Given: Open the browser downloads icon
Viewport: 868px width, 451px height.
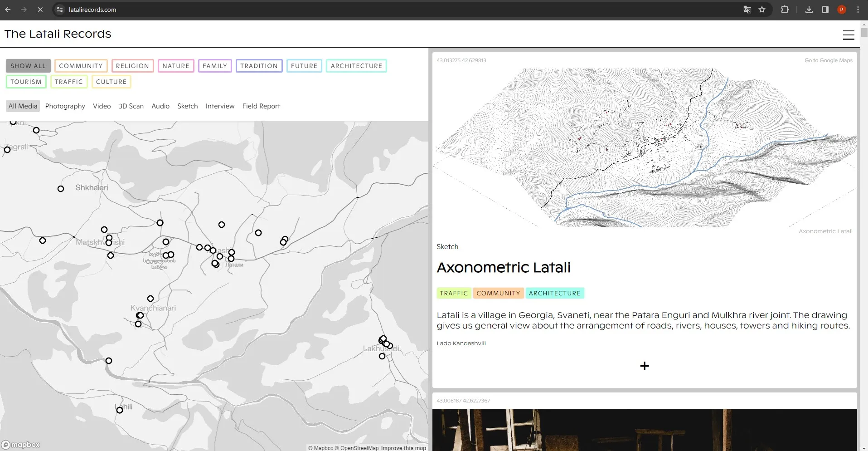Looking at the screenshot, I should tap(809, 10).
